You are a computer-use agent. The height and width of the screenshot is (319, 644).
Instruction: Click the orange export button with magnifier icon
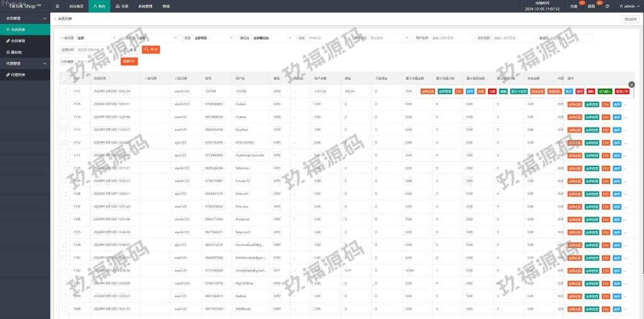[x=151, y=49]
